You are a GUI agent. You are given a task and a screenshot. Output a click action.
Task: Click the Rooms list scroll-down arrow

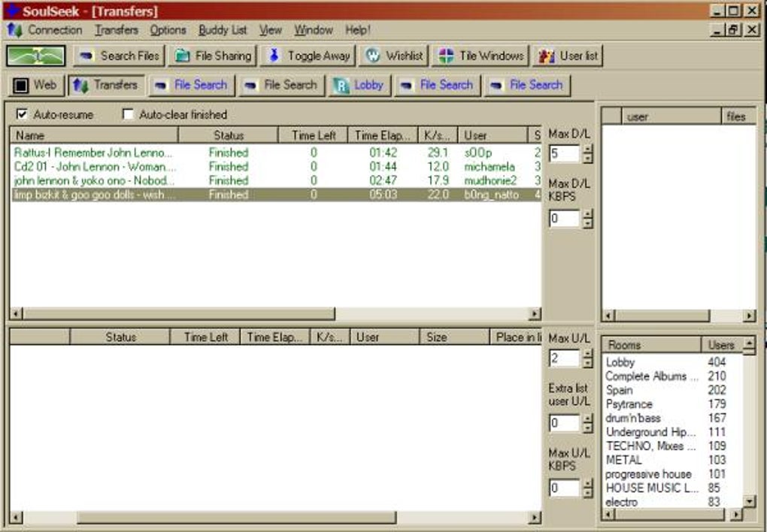coord(749,501)
